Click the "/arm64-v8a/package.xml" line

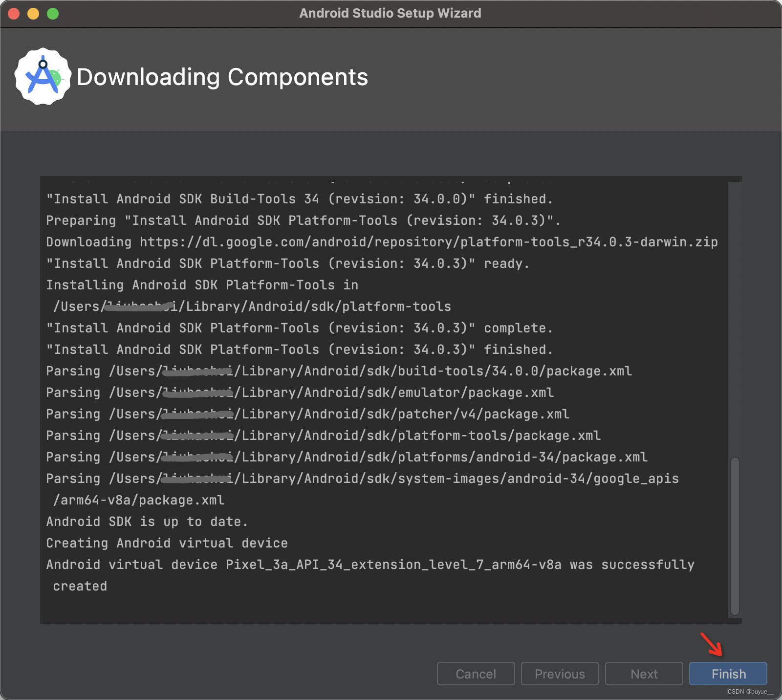click(x=139, y=500)
